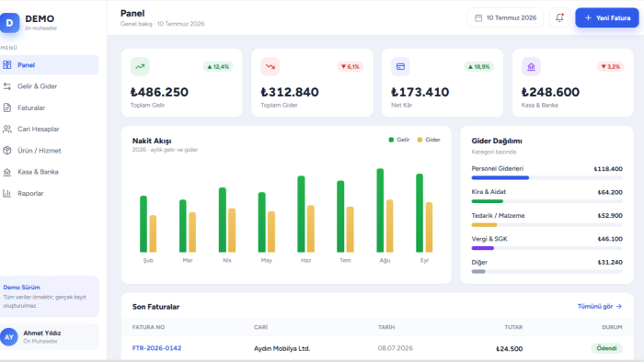Create new invoice with Yeni Fatura
The width and height of the screenshot is (644, 362).
pos(607,17)
